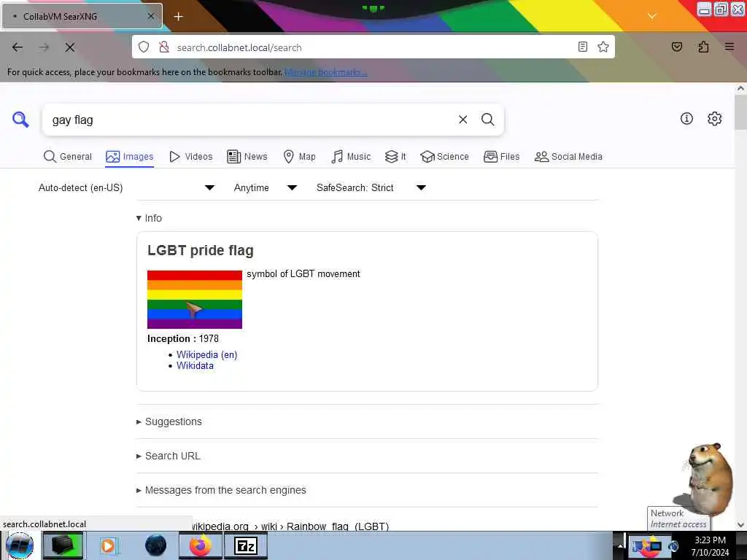Screen dimensions: 747x560
Task: Open the Firefox taskbar icon
Action: coord(200,545)
